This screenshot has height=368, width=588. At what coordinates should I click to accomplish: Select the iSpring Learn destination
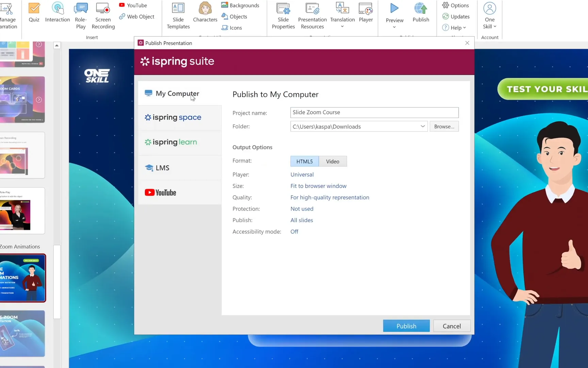(x=180, y=142)
